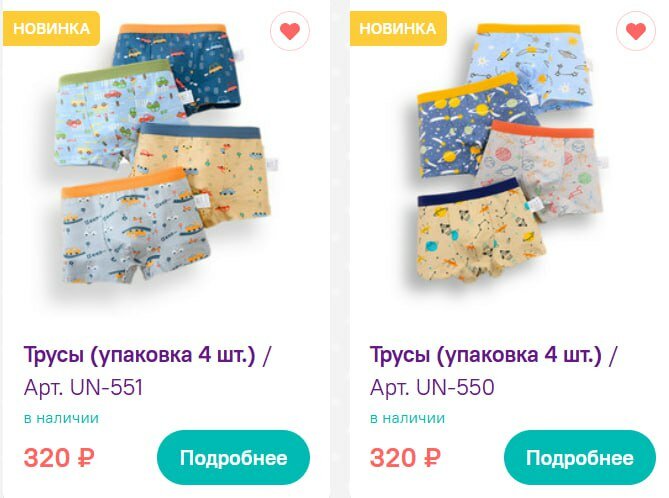Image resolution: width=669 pixels, height=498 pixels.
Task: Click Подробнее button for UN-551
Action: pos(233,458)
